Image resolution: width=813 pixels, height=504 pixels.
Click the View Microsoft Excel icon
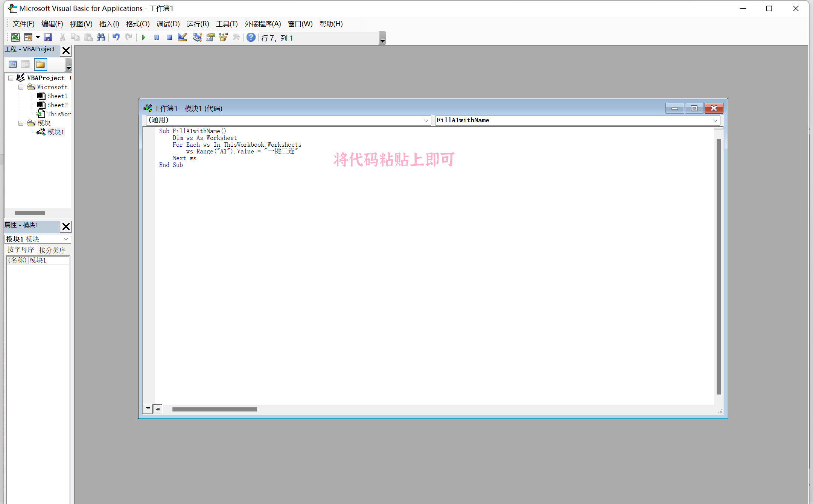click(x=15, y=37)
